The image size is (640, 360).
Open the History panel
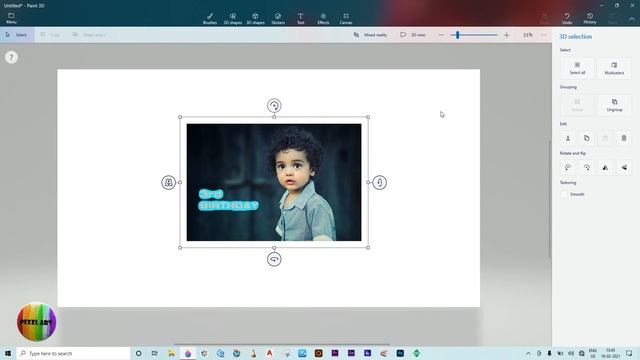[x=590, y=18]
